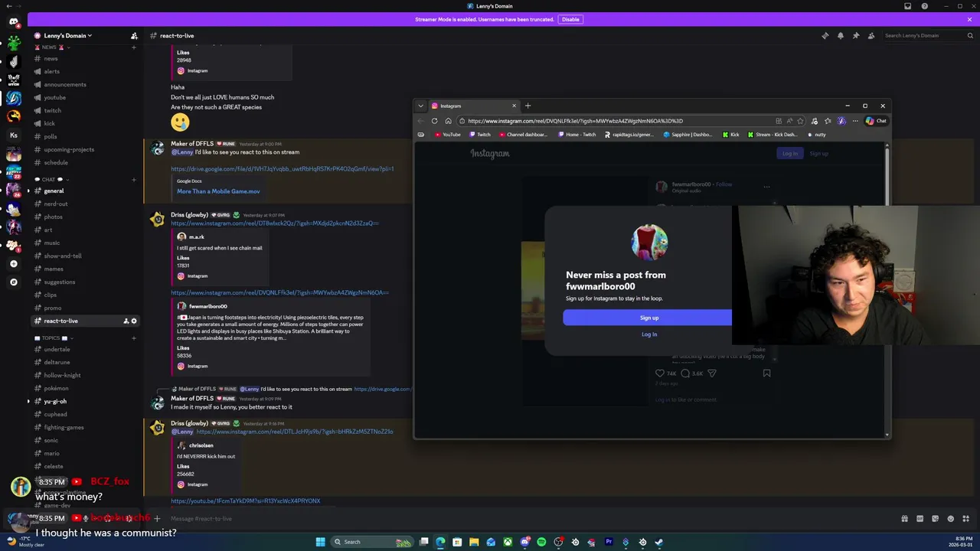Click Log In link below Sign up
Viewport: 980px width, 551px height.
click(648, 334)
